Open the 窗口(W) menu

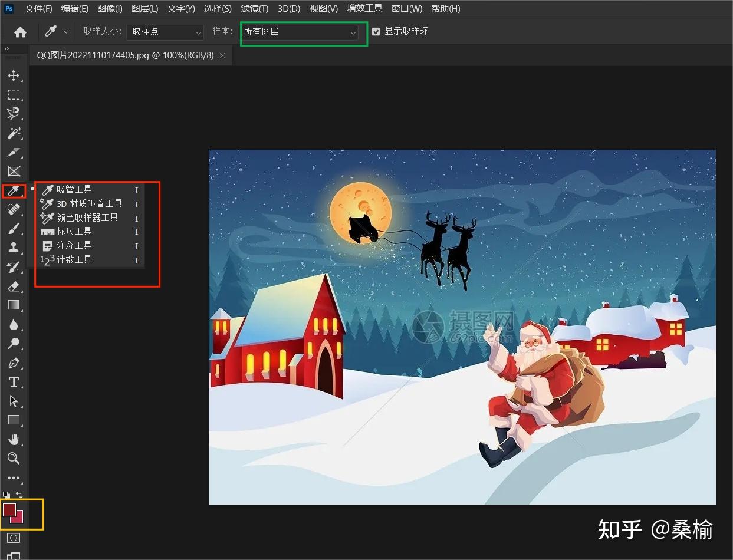pyautogui.click(x=407, y=9)
